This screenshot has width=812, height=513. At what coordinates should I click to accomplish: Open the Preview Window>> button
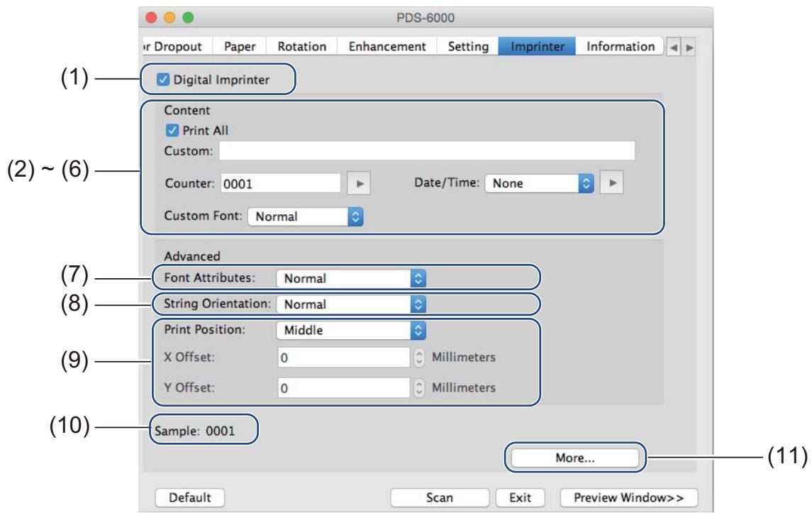point(628,497)
